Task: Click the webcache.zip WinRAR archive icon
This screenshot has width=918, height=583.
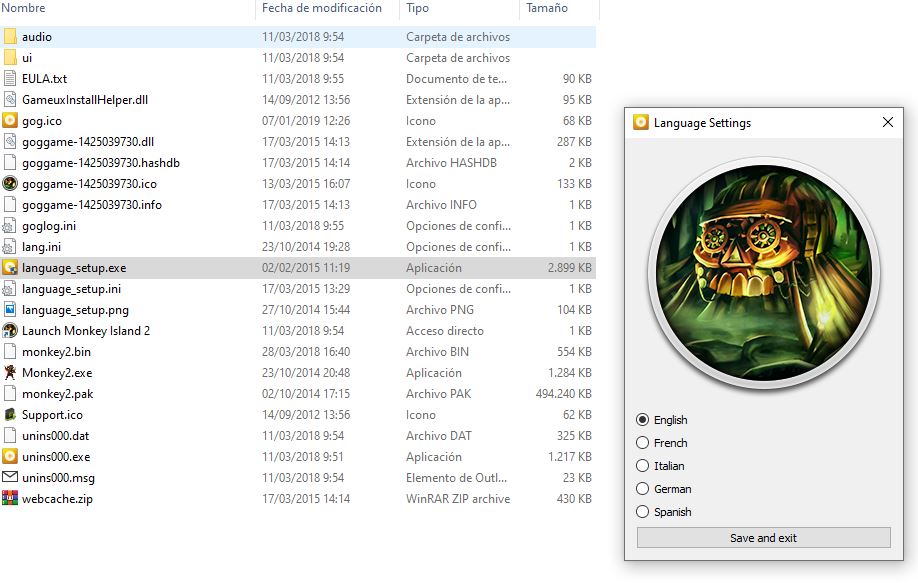Action: [x=10, y=499]
